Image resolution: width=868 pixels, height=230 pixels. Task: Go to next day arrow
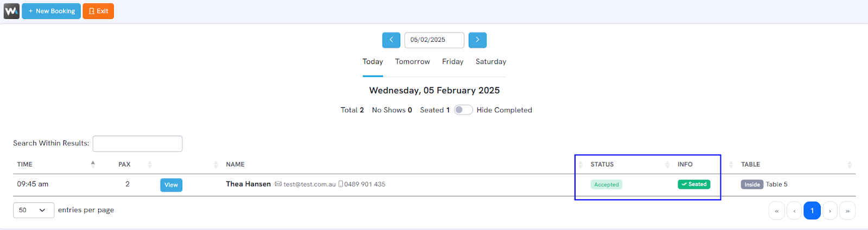(477, 40)
